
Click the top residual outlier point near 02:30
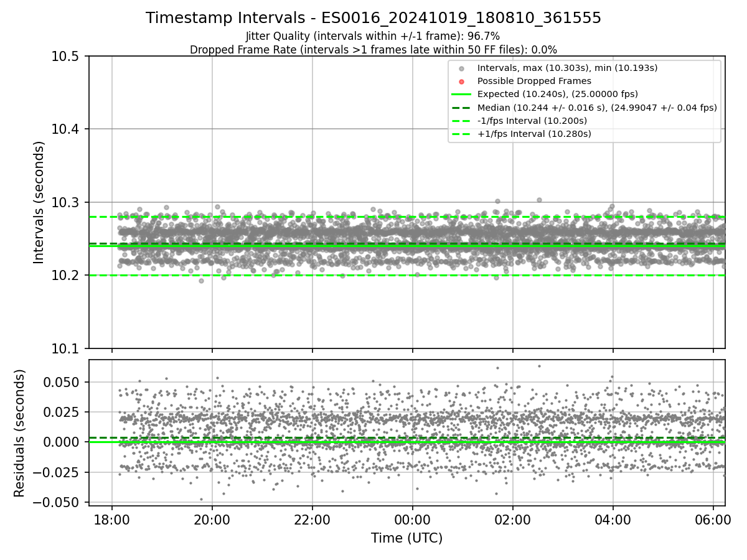click(x=539, y=366)
